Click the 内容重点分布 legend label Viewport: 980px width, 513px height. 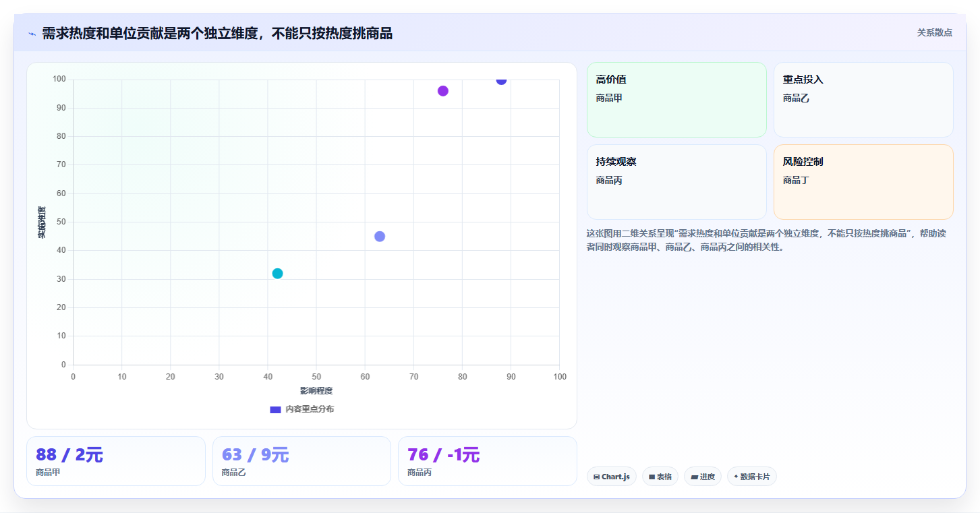pyautogui.click(x=310, y=409)
